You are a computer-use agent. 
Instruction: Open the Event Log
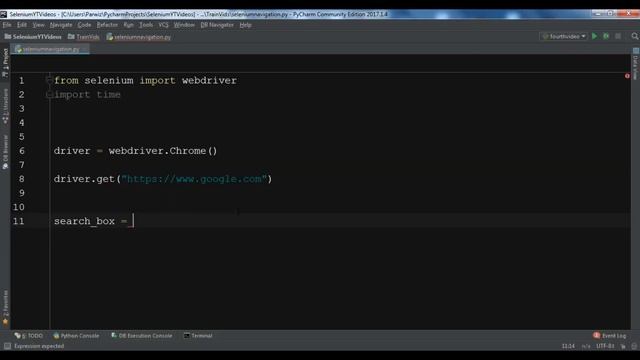(x=609, y=336)
